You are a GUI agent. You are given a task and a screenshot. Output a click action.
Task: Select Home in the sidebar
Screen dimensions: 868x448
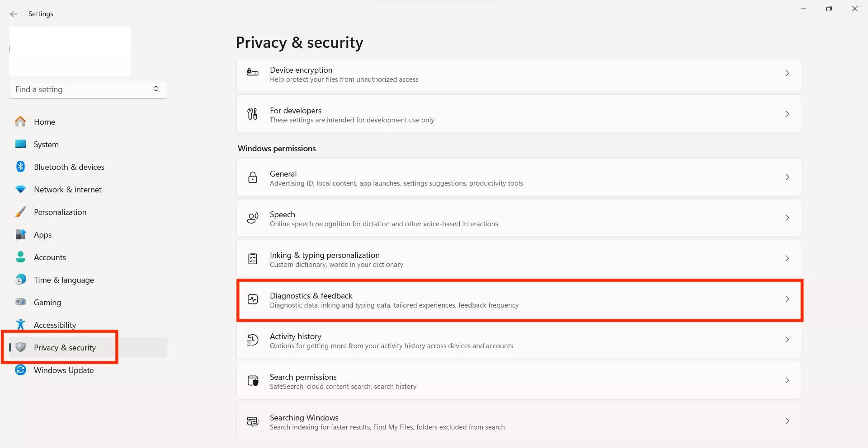tap(44, 122)
